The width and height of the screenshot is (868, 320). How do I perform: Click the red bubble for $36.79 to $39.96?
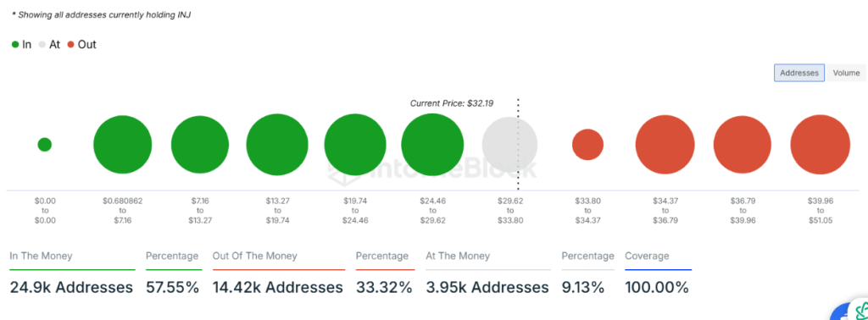[743, 145]
